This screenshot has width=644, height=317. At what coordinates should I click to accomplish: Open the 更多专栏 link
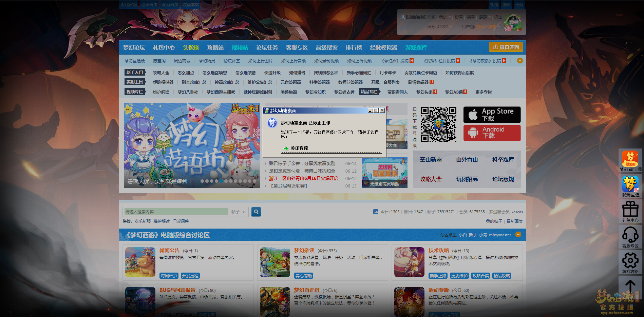tap(484, 92)
